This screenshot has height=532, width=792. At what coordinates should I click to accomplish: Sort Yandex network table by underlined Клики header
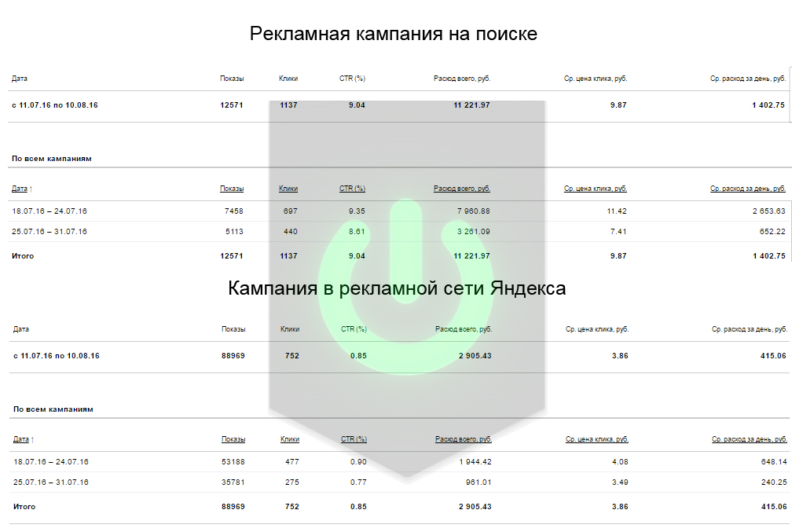pyautogui.click(x=289, y=439)
